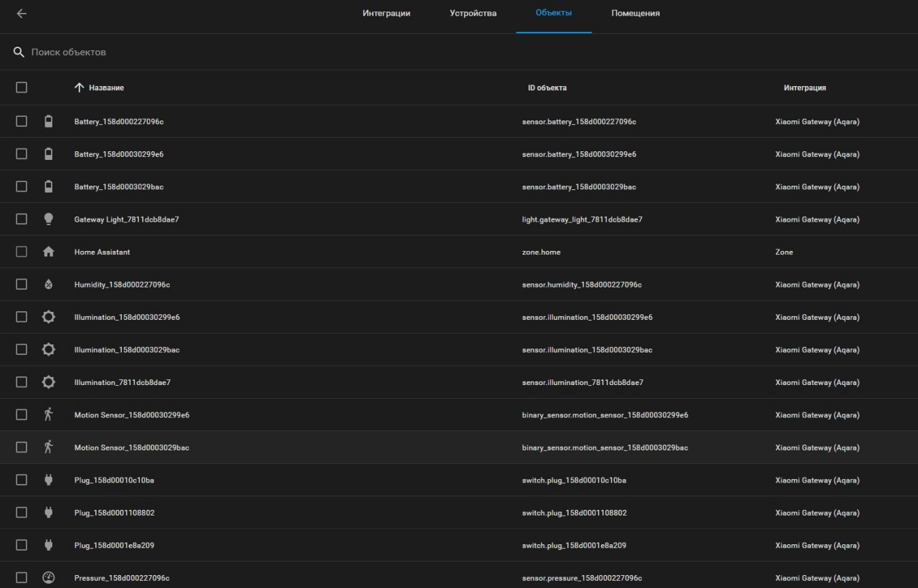918x588 pixels.
Task: Click the Gateway Light bulb icon
Action: pos(48,219)
